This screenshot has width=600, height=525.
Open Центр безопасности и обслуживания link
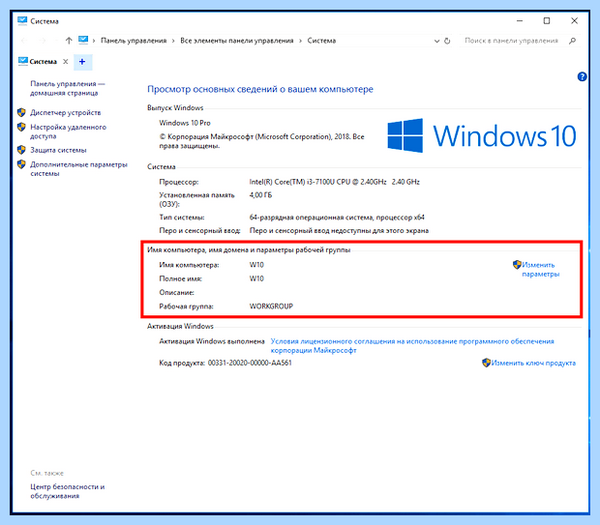click(67, 491)
